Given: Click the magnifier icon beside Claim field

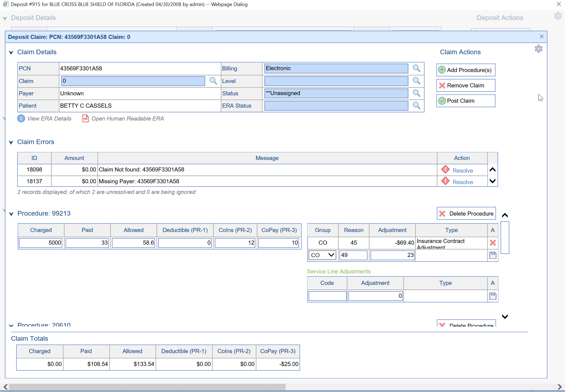Looking at the screenshot, I should click(x=213, y=81).
